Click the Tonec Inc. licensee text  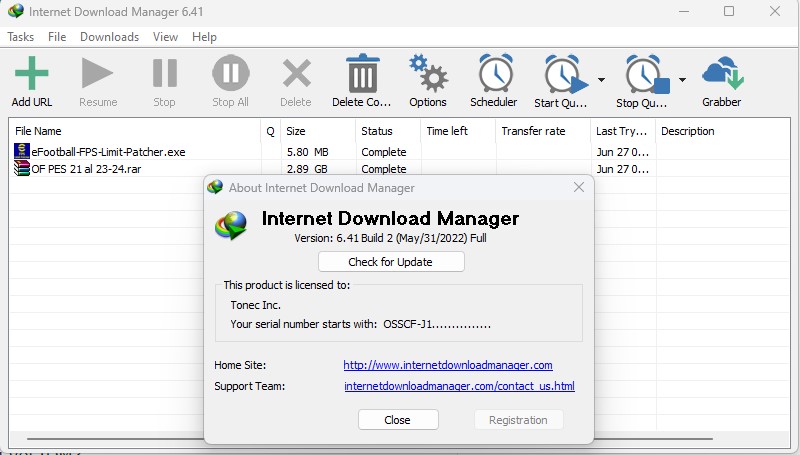point(256,305)
